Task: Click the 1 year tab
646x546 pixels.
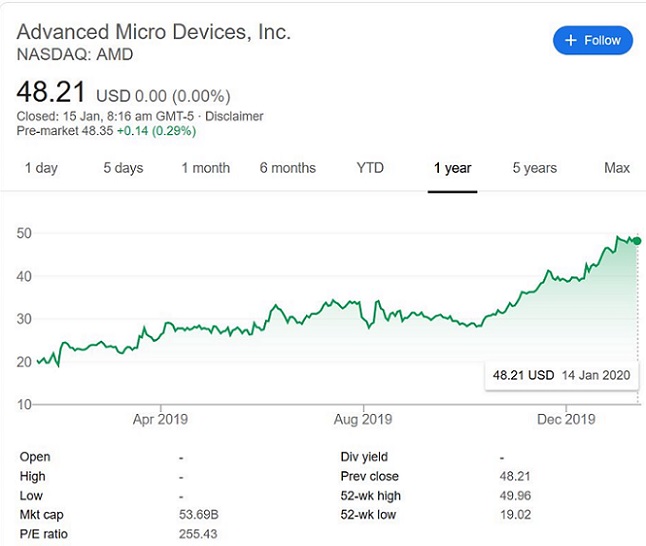Action: (452, 168)
